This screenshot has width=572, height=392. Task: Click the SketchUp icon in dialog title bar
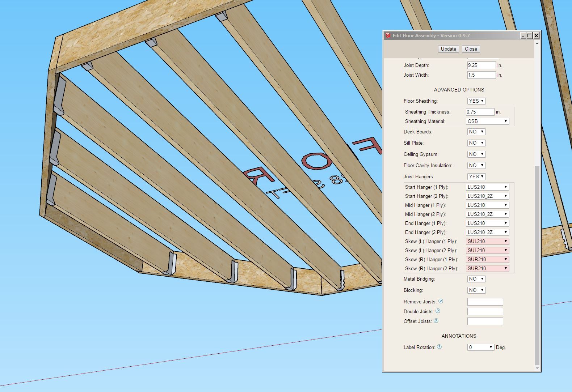point(388,35)
